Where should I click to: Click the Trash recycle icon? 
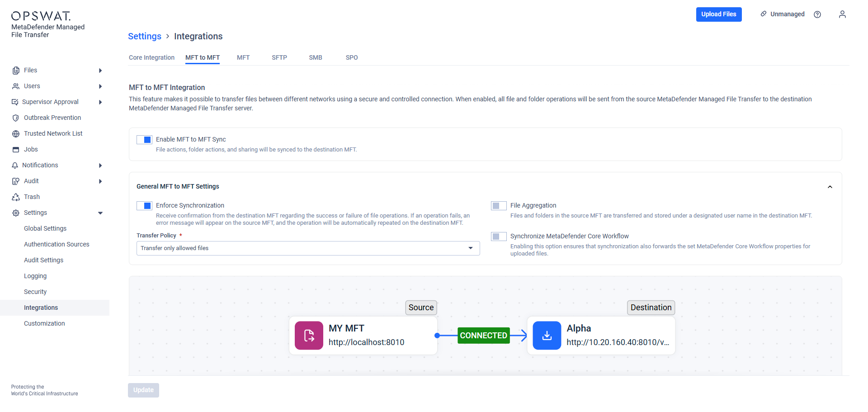(x=16, y=197)
